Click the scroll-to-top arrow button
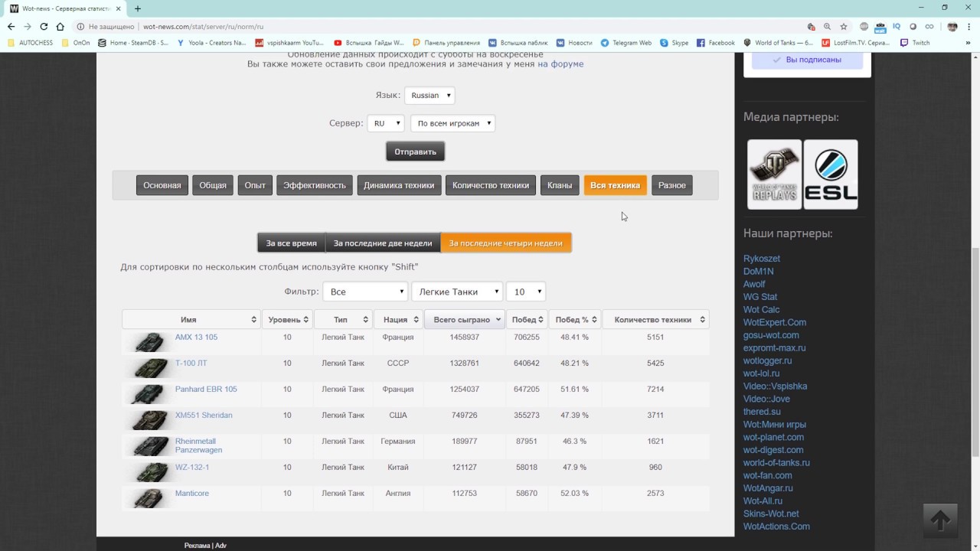 (940, 520)
